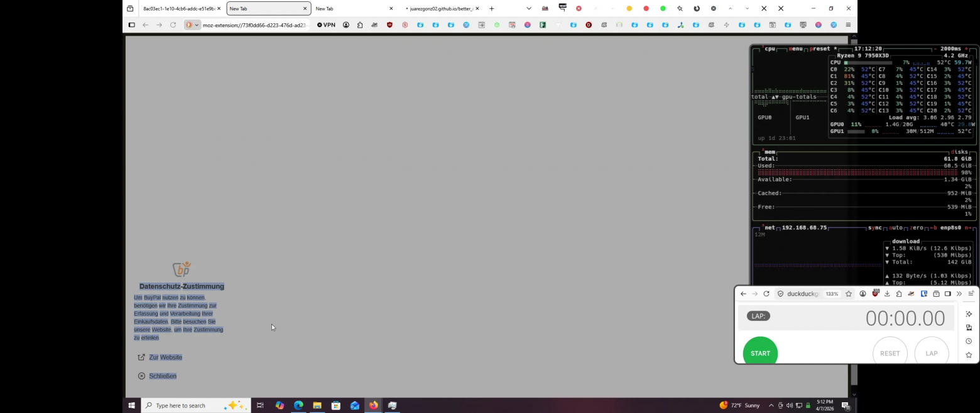980x413 pixels.
Task: Open the hamburger menu in the stopwatch popup
Action: pos(971,294)
